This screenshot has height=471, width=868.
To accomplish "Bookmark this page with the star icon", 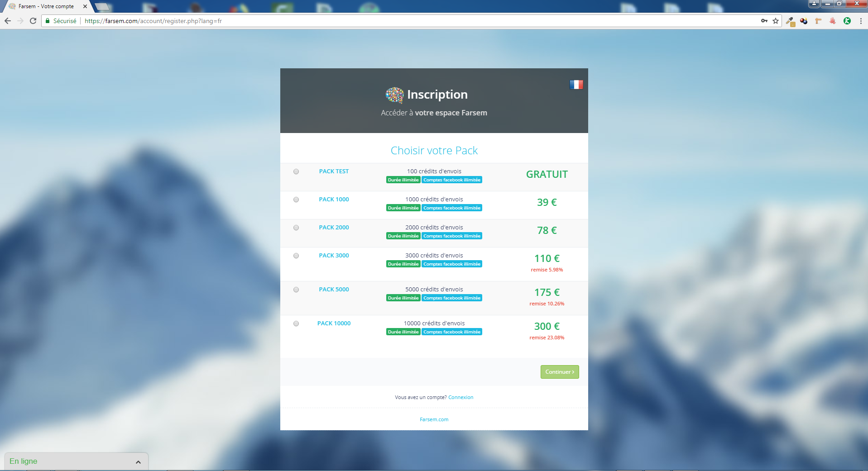I will (x=776, y=21).
